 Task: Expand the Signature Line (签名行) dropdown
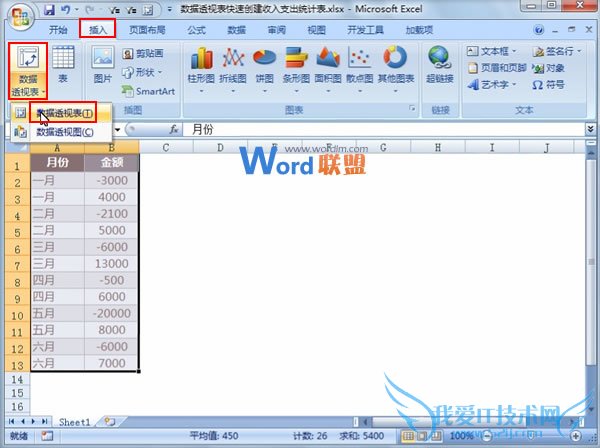click(x=579, y=51)
